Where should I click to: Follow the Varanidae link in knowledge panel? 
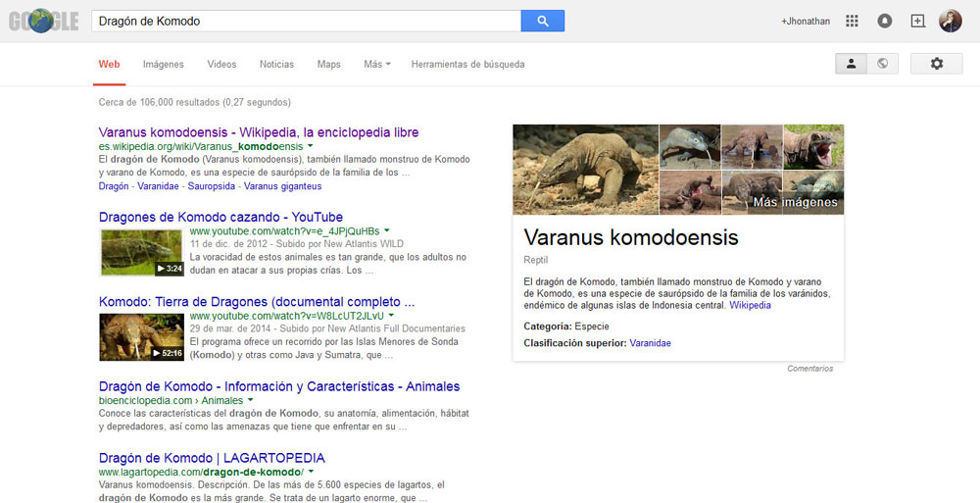tap(650, 343)
